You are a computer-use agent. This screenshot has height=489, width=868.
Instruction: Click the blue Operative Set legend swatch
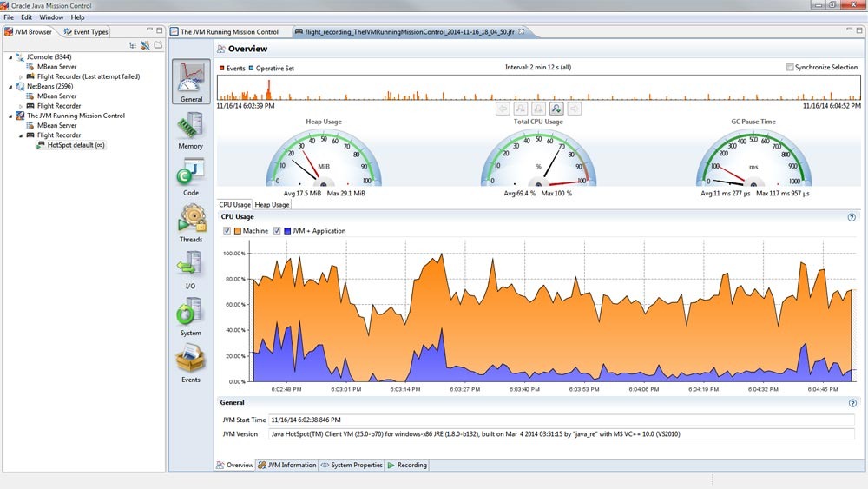(252, 68)
